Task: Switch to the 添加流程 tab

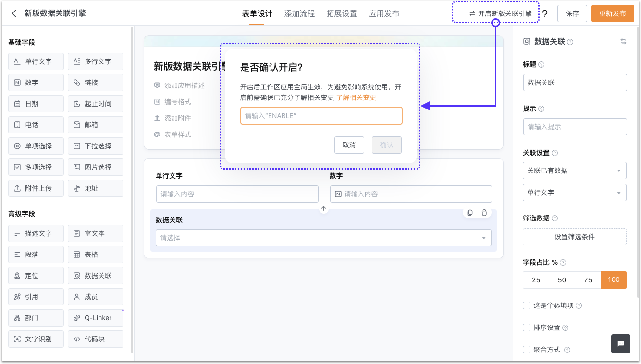Action: click(x=299, y=14)
